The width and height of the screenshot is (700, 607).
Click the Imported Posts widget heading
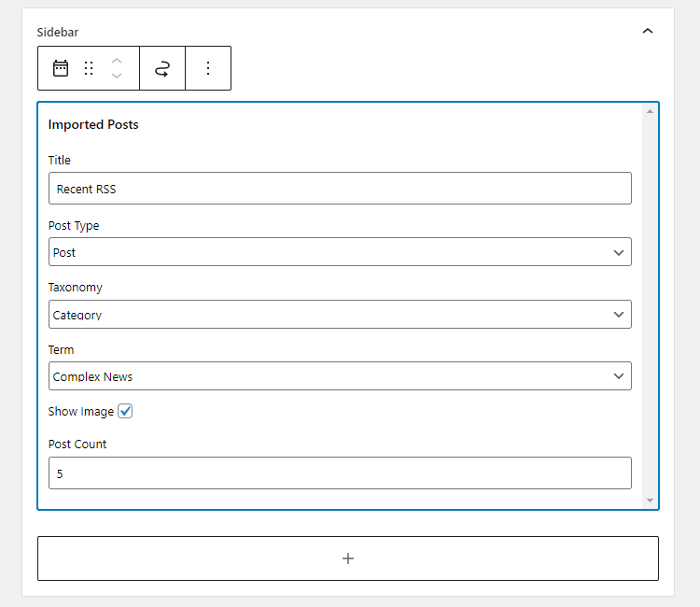point(93,124)
